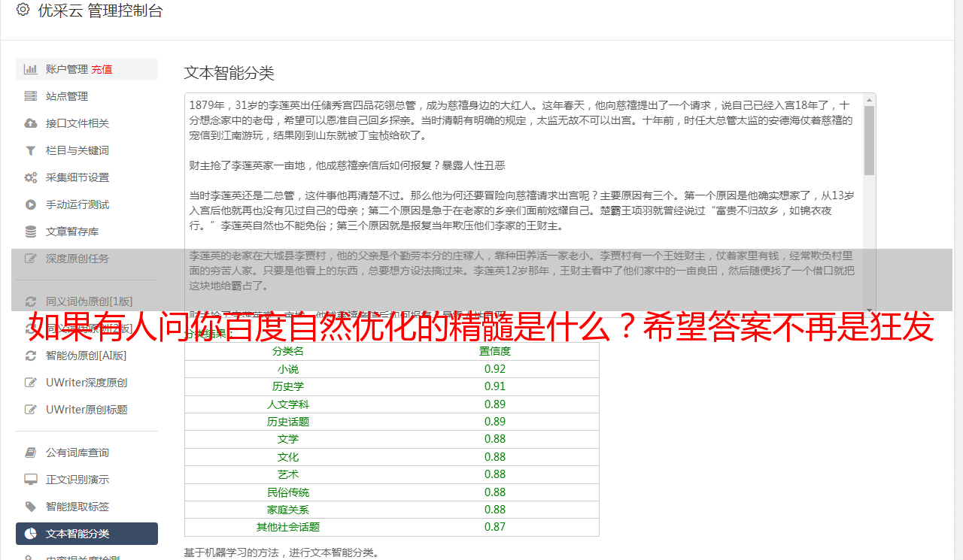Select active 文本智能分类 sidebar item
The width and height of the screenshot is (963, 560).
(x=87, y=534)
